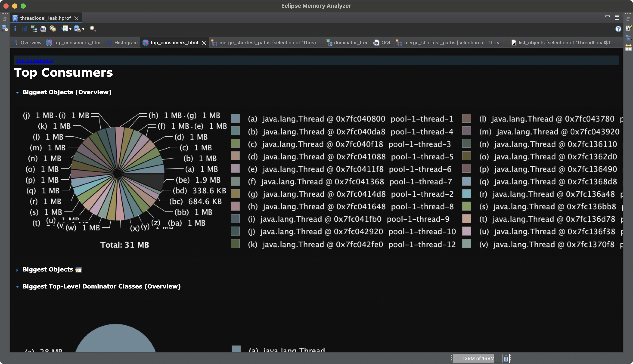Image resolution: width=633 pixels, height=364 pixels.
Task: Open the thread overview gears icon
Action: point(53,29)
